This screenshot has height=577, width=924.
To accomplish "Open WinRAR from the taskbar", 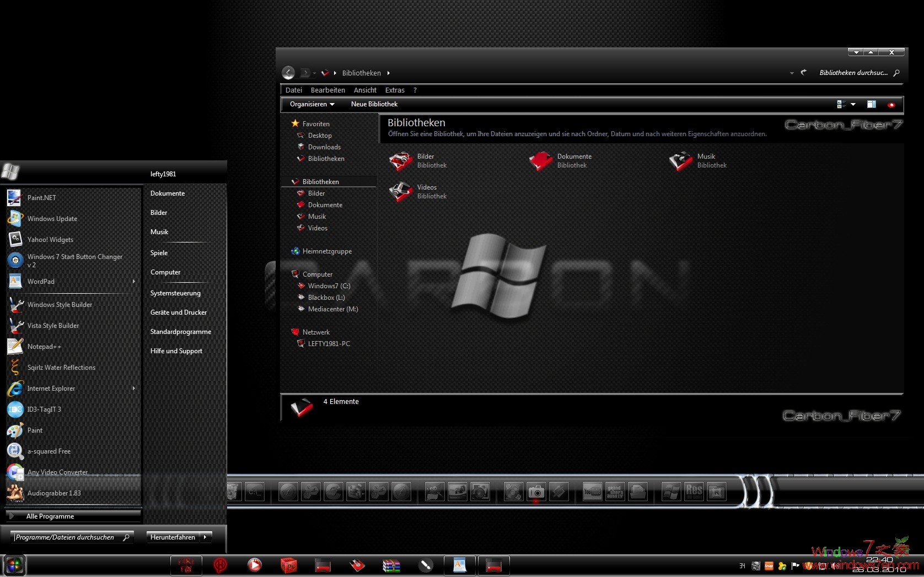I will click(391, 565).
